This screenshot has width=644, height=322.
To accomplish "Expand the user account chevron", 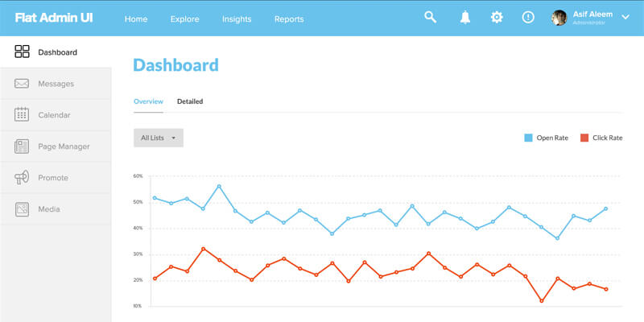I will pos(625,17).
